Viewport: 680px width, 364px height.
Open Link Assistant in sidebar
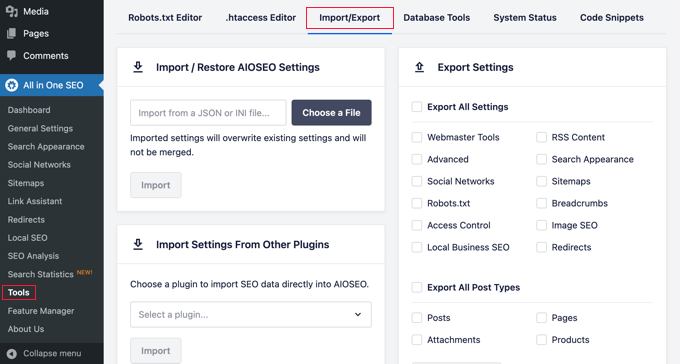point(35,201)
